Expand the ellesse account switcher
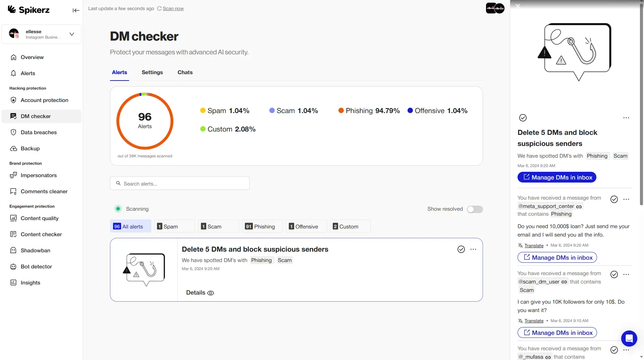The width and height of the screenshot is (644, 360). coord(71,34)
